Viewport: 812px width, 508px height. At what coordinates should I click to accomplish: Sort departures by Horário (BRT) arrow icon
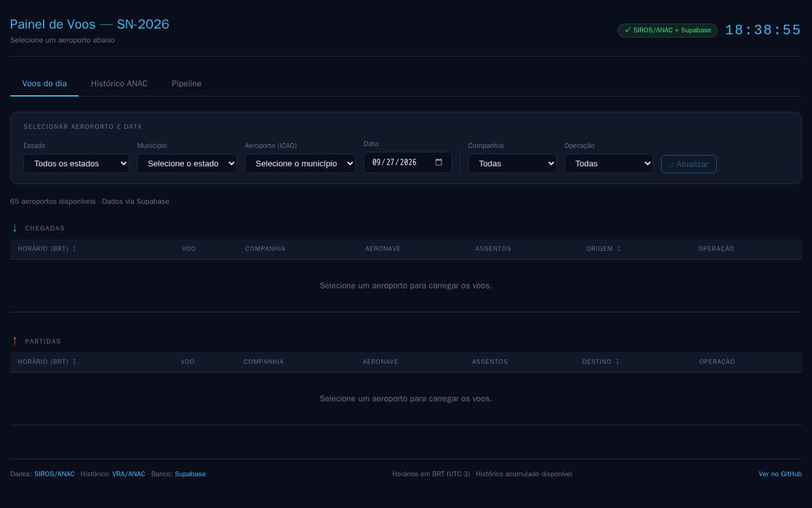point(74,361)
